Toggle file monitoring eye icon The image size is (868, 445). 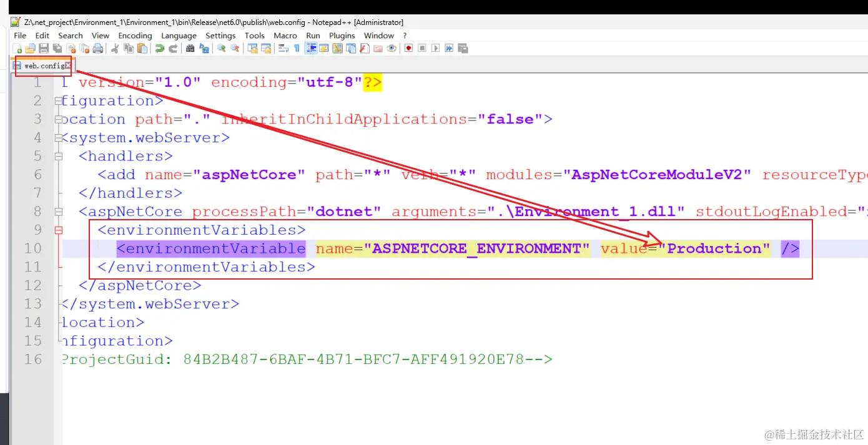392,48
